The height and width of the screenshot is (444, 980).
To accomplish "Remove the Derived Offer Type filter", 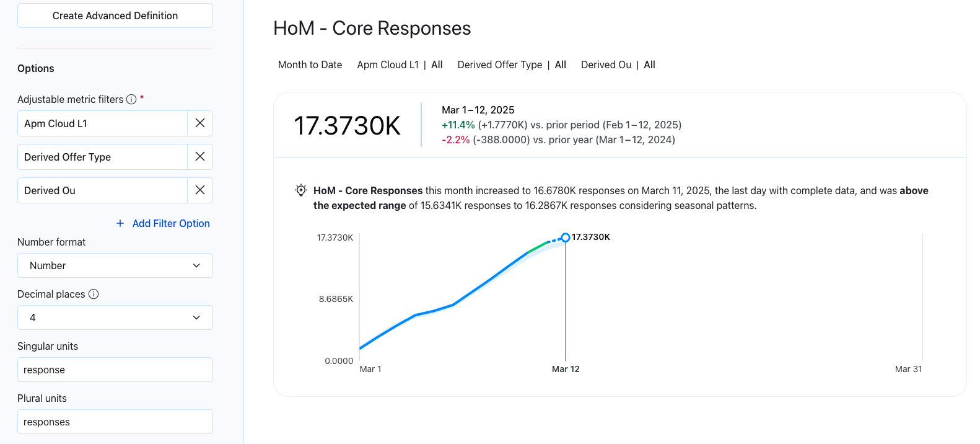I will tap(200, 157).
